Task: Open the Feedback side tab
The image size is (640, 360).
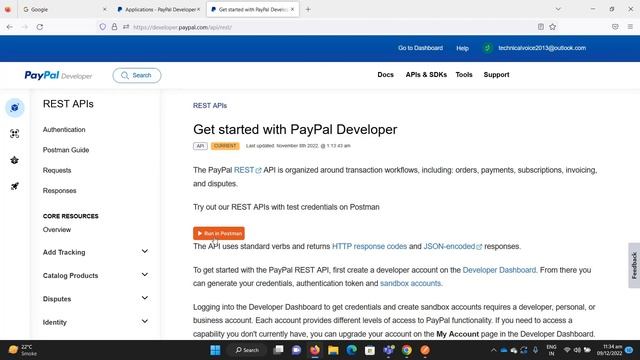Action: coord(634,265)
